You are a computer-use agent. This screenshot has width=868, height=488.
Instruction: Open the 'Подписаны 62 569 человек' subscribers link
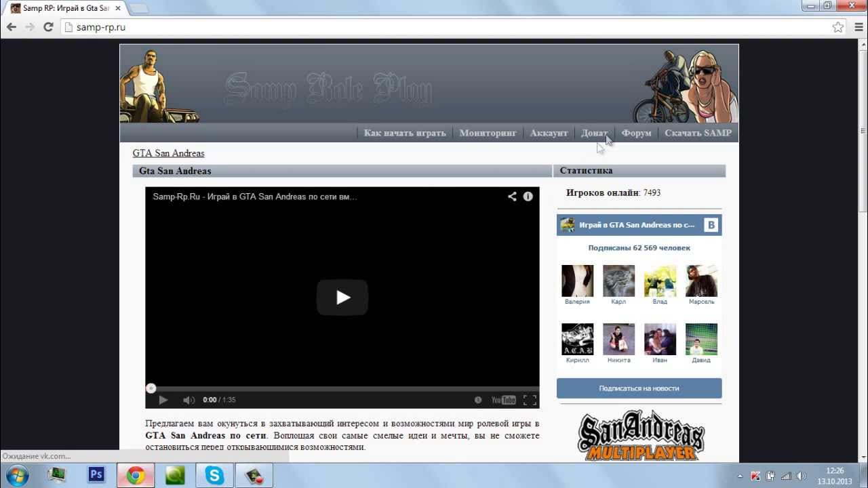[639, 248]
